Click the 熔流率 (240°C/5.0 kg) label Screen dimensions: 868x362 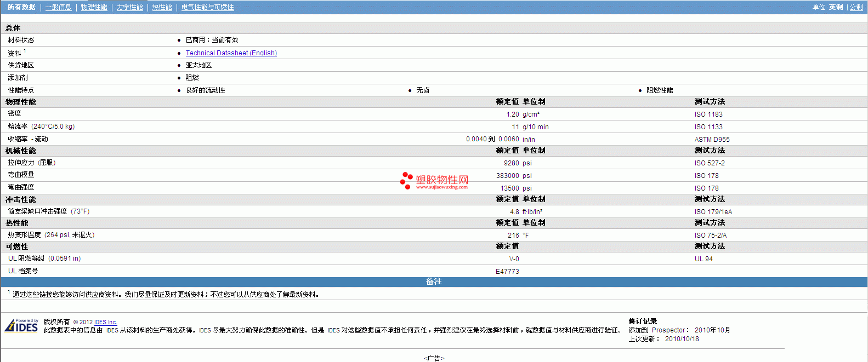point(41,127)
